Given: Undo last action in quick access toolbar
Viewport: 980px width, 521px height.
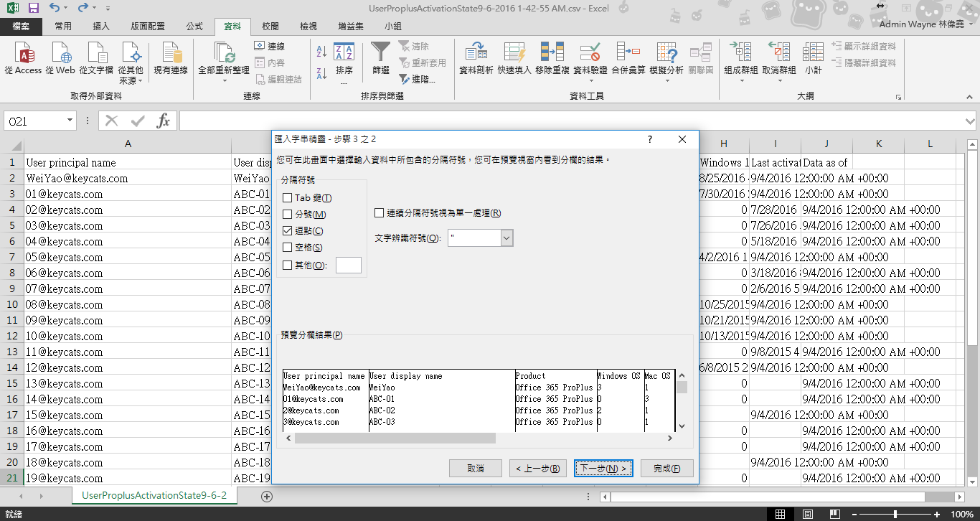Looking at the screenshot, I should tap(55, 9).
